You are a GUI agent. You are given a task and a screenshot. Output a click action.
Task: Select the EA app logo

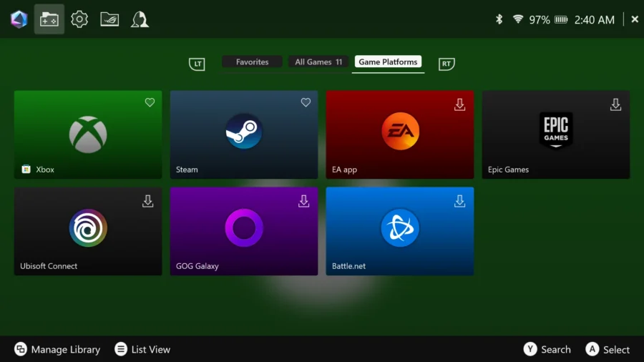[x=401, y=132]
